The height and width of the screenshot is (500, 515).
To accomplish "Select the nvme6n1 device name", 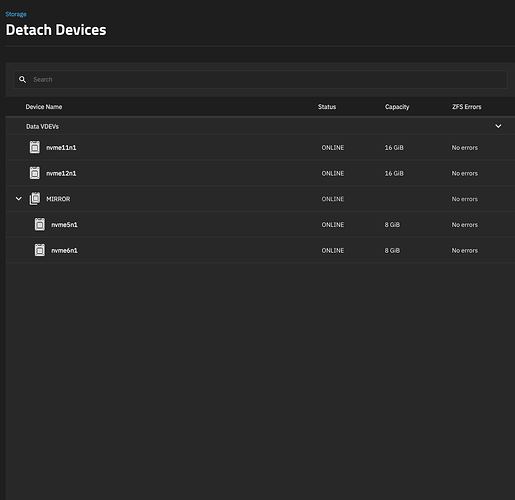I will (64, 250).
